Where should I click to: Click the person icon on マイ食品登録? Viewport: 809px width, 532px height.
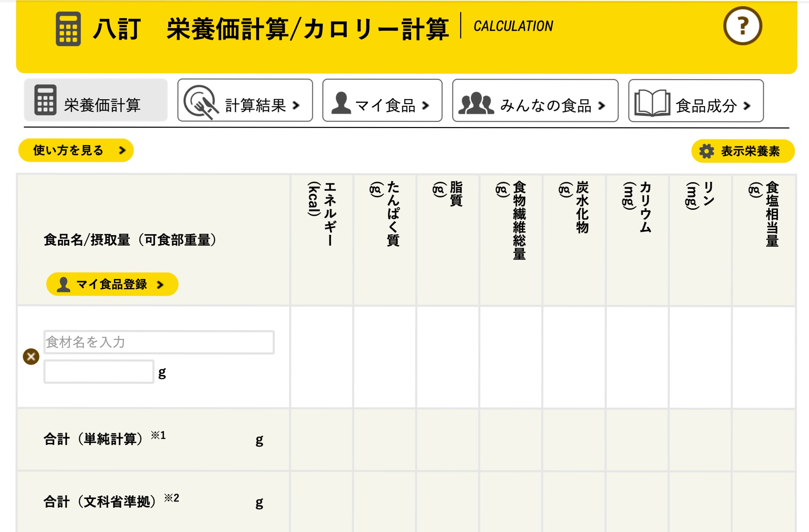pos(63,284)
